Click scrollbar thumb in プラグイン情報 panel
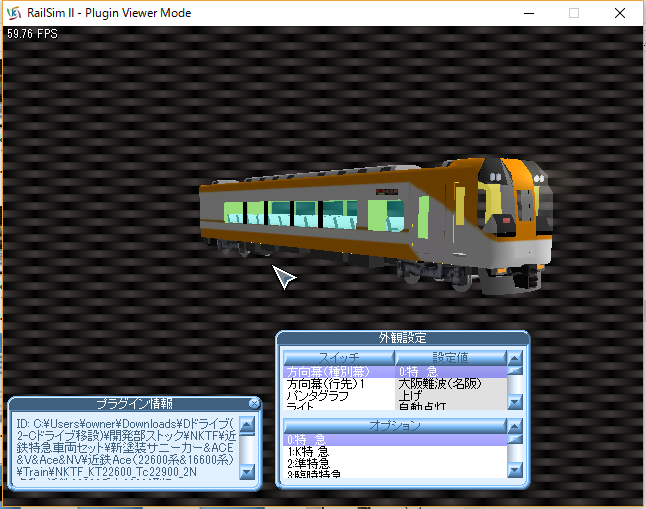Screen dimensions: 646x509 tap(247, 433)
